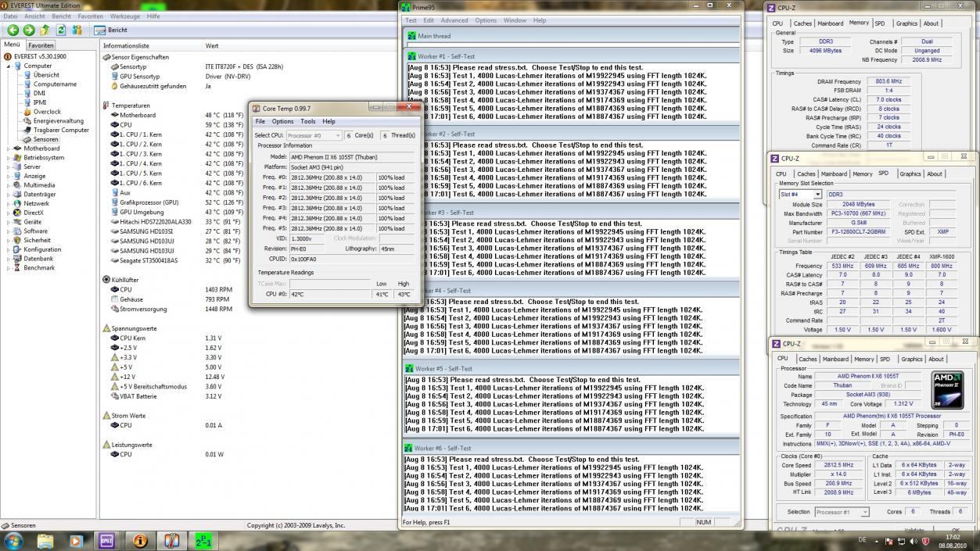Open the Datei menu in EVEREST
The width and height of the screenshot is (980, 551).
coord(11,16)
